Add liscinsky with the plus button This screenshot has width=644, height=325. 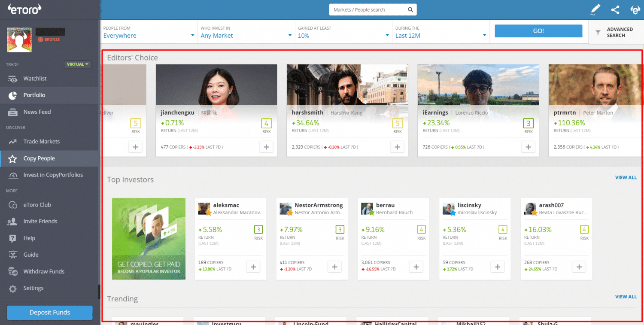pyautogui.click(x=498, y=267)
